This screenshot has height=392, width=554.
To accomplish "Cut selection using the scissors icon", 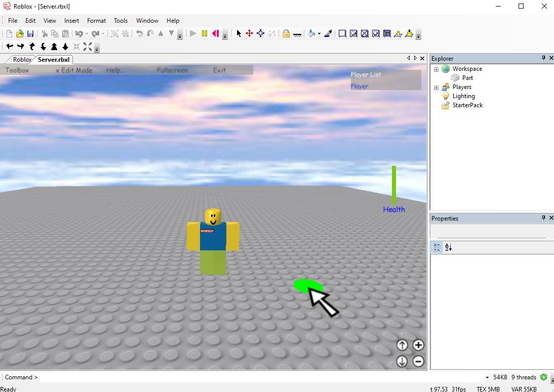I will [45, 33].
